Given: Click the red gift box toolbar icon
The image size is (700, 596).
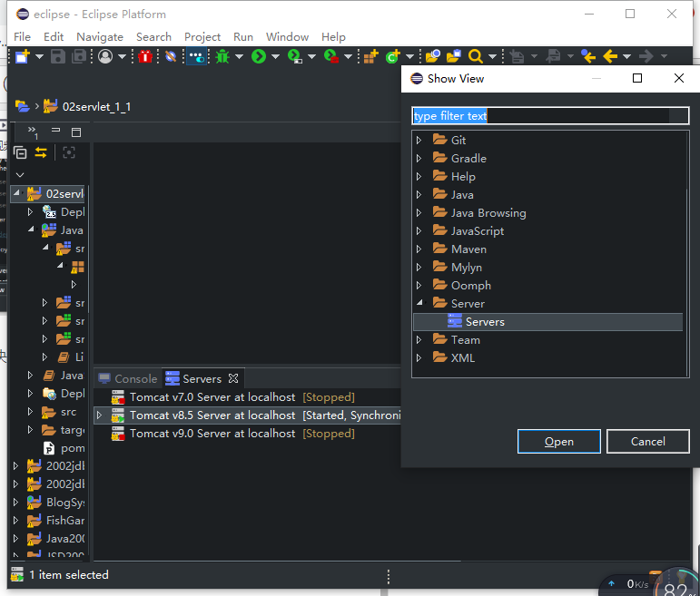Looking at the screenshot, I should point(145,56).
